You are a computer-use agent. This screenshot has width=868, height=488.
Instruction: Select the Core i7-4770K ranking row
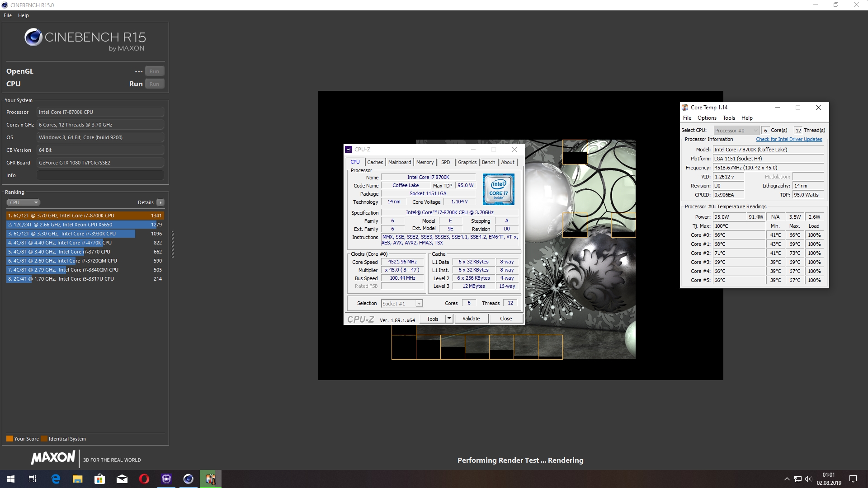85,243
